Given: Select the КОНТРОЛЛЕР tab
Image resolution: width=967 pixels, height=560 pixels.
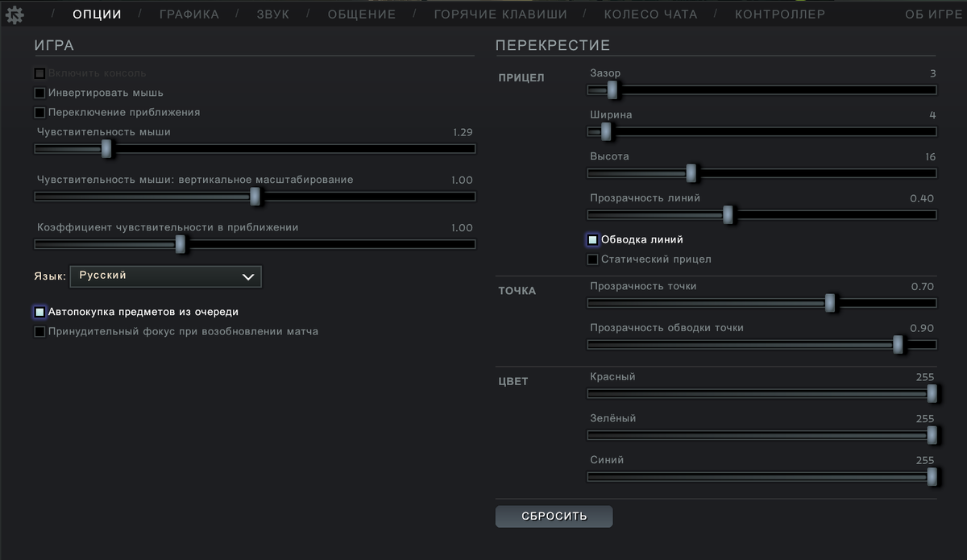Looking at the screenshot, I should point(779,15).
